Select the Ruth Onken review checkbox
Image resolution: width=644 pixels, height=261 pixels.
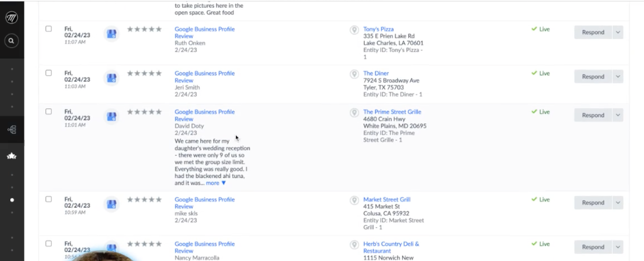click(49, 29)
